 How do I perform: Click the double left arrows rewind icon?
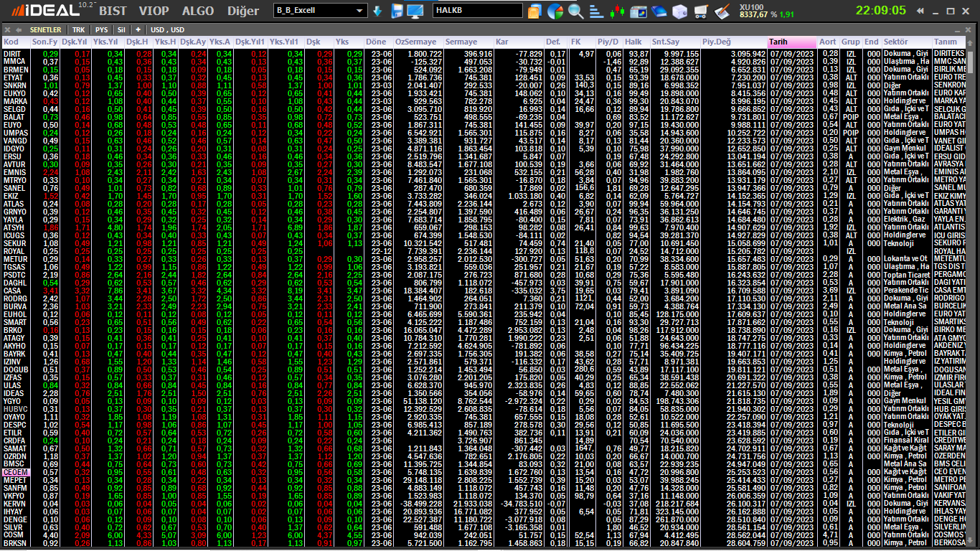point(920,11)
